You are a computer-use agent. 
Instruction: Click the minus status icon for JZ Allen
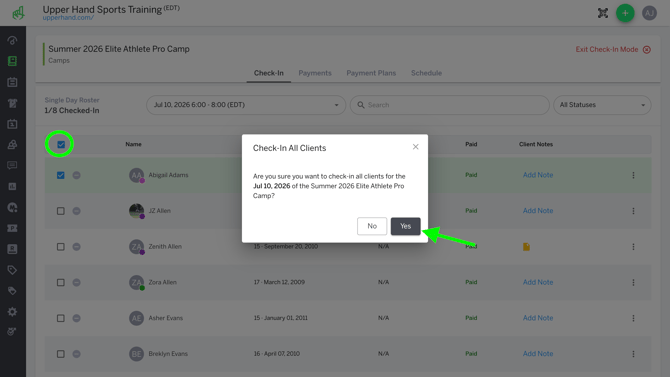tap(76, 211)
